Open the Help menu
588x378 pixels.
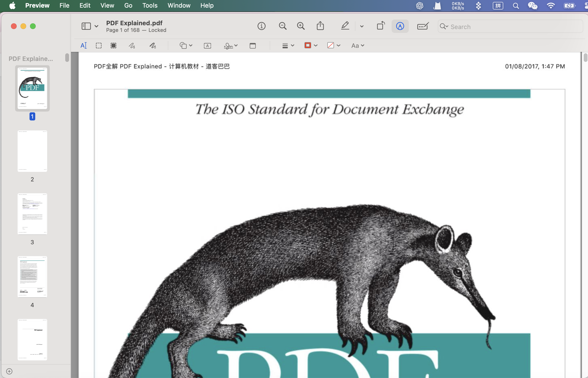tap(207, 5)
